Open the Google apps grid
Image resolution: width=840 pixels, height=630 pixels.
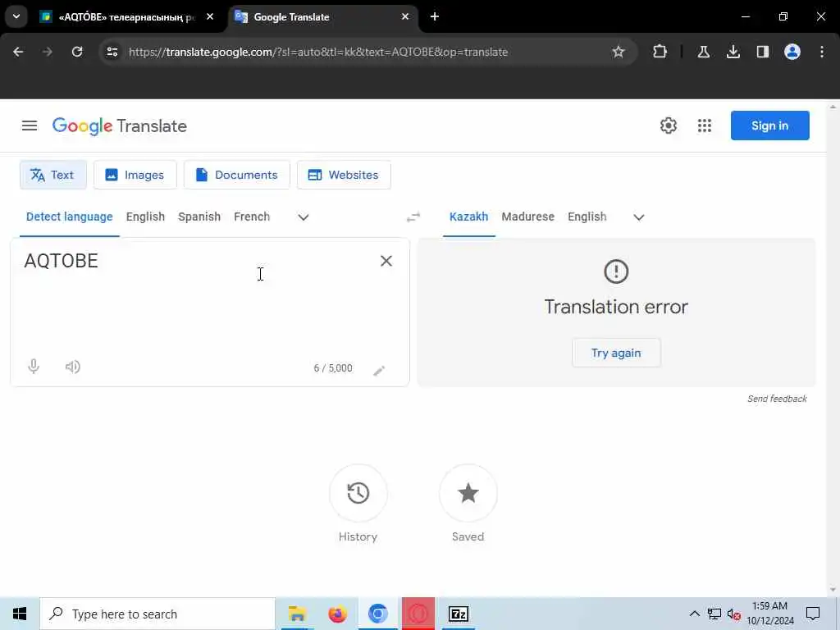pos(705,126)
